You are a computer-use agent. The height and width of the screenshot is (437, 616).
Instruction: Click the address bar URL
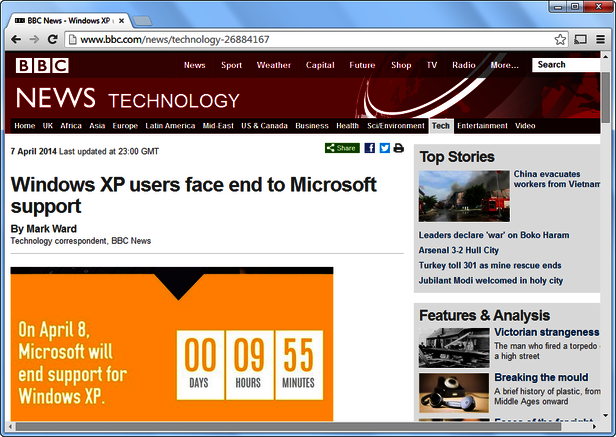click(300, 39)
